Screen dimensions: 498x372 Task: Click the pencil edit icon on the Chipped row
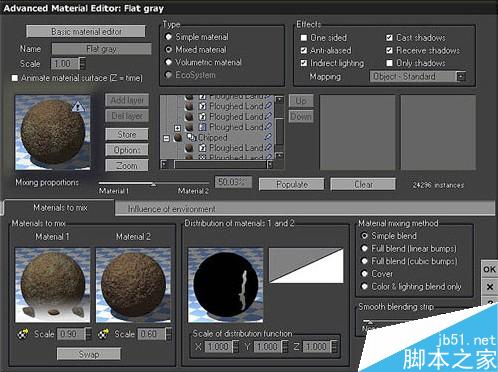pos(268,137)
